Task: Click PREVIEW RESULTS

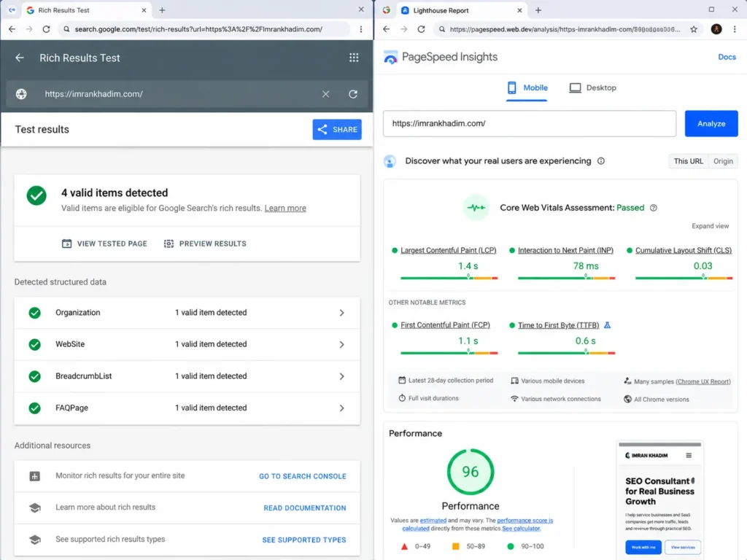Action: tap(205, 244)
